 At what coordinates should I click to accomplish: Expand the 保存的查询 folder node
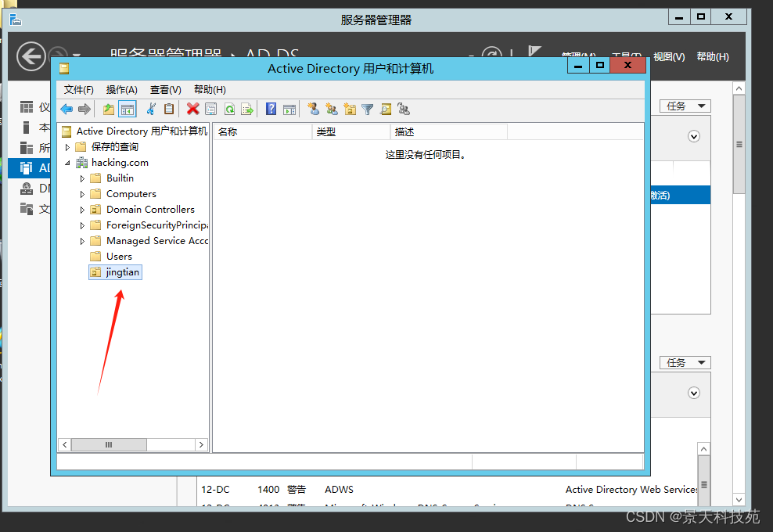[x=67, y=147]
